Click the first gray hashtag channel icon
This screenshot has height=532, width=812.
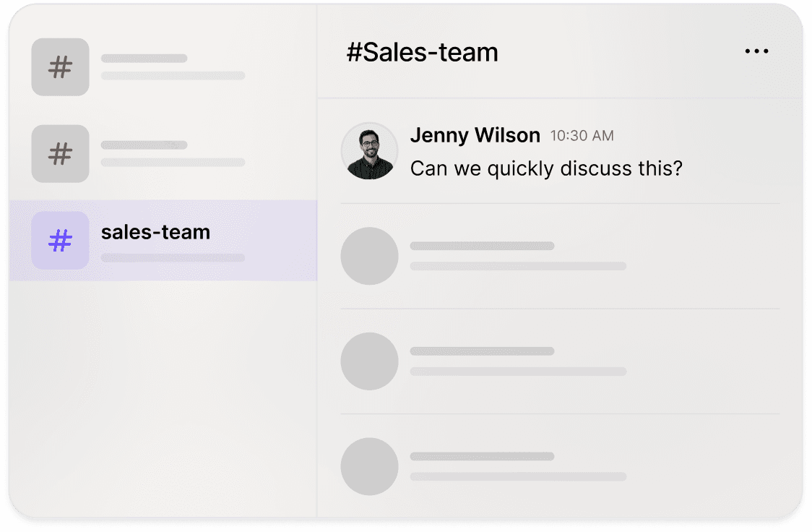click(x=60, y=66)
